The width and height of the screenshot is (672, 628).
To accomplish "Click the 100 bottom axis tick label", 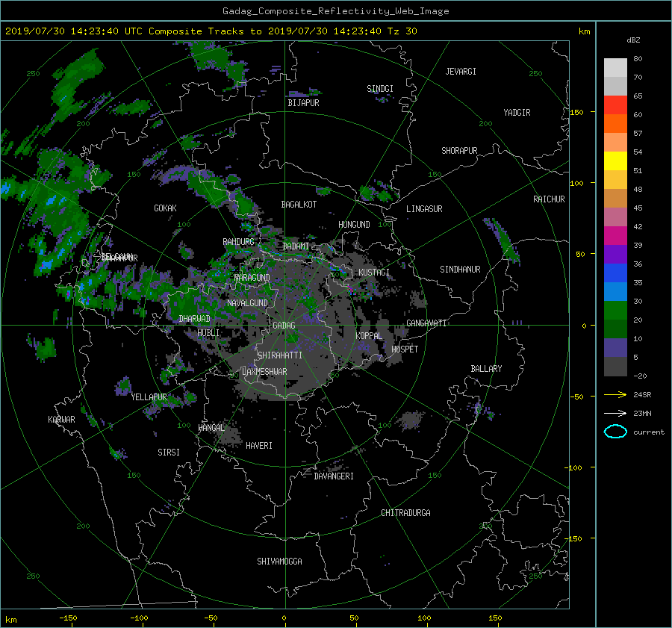I will pos(424,618).
